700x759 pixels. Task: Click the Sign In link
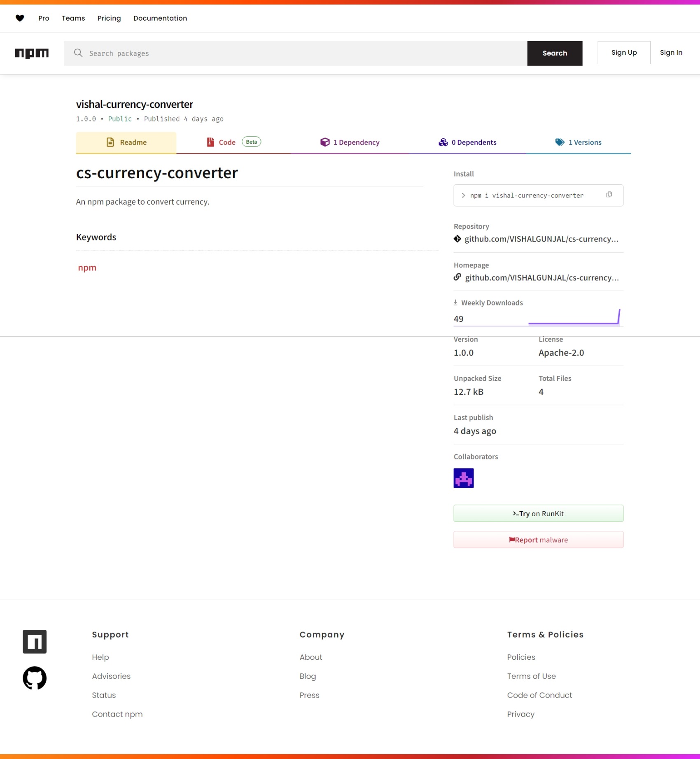click(671, 52)
